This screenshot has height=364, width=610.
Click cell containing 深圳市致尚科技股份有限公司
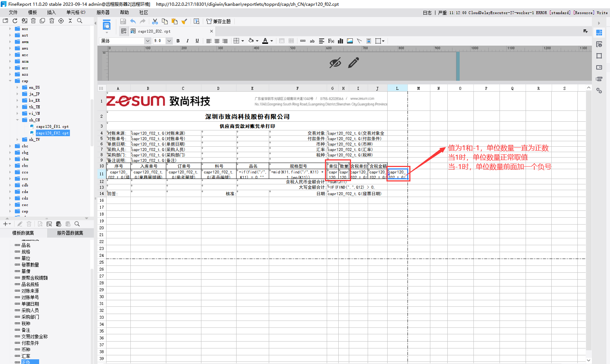(247, 117)
